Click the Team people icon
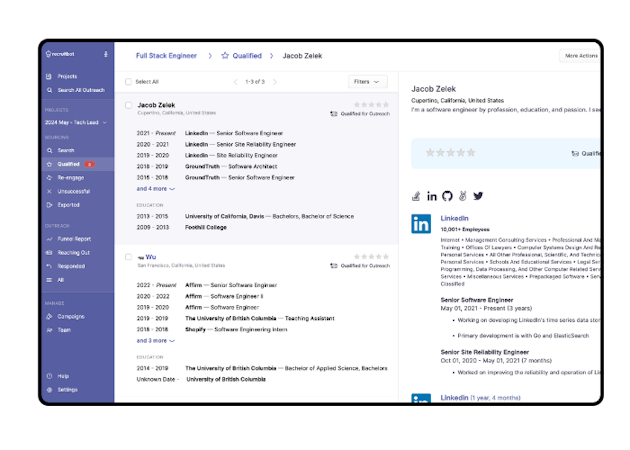Viewport: 630px width, 450px height. pyautogui.click(x=49, y=330)
